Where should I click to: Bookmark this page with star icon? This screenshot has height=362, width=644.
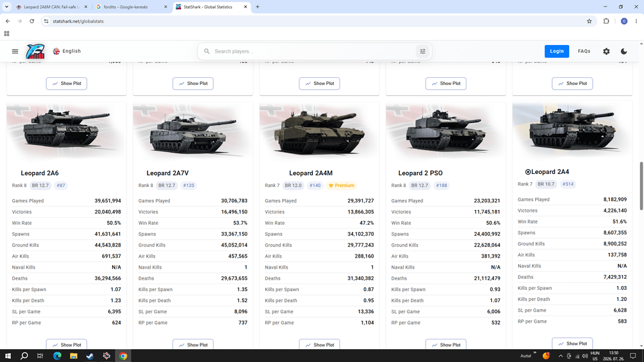589,21
